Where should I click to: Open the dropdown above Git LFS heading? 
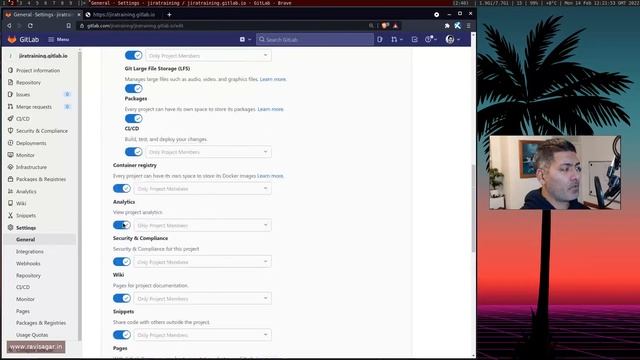coord(208,55)
